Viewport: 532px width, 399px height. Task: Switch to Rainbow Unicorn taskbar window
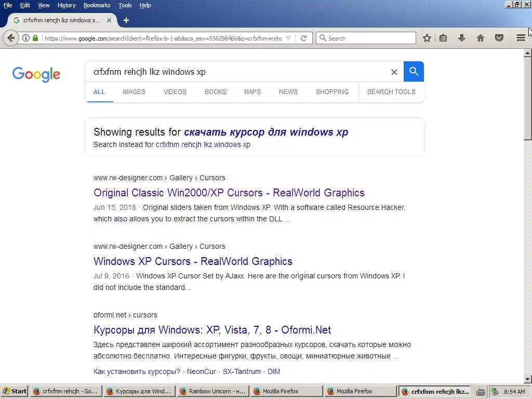(x=213, y=391)
